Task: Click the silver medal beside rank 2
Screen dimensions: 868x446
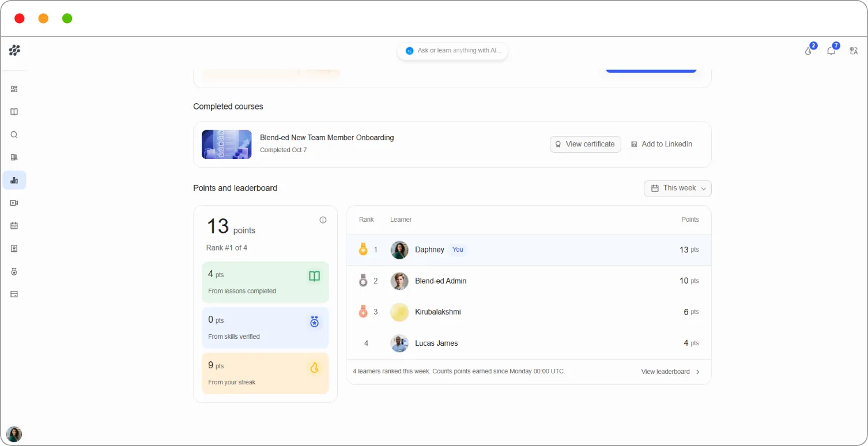Action: tap(363, 281)
